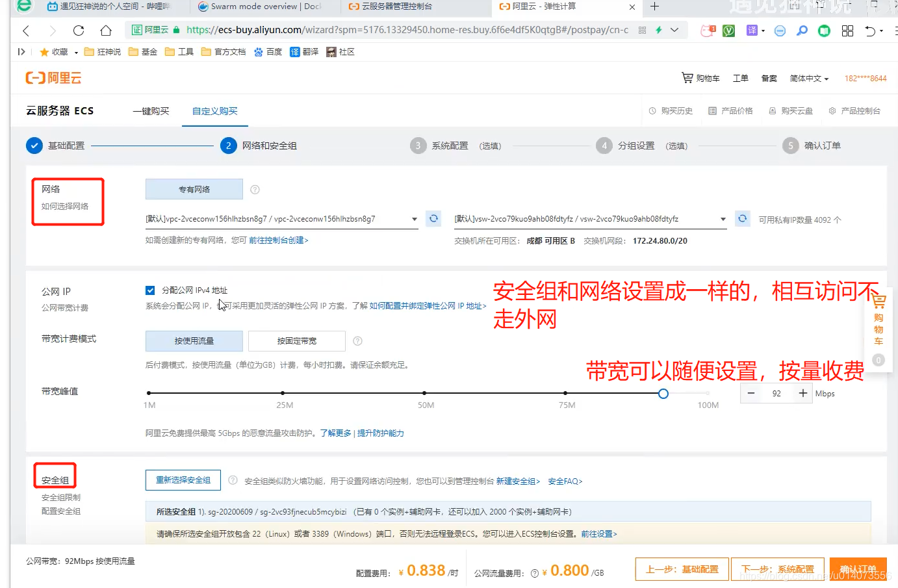898x588 pixels.
Task: Click the 50M mark on bandwidth slider
Action: tap(425, 394)
